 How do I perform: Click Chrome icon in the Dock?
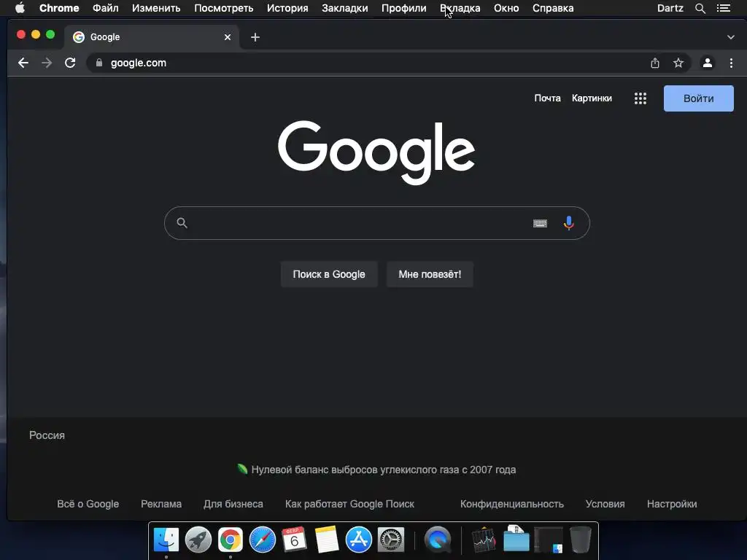pos(230,540)
